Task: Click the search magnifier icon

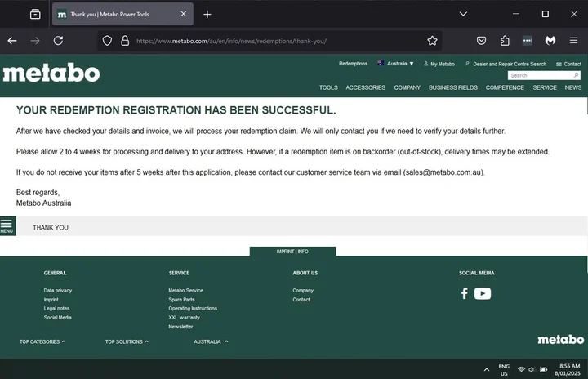Action: pyautogui.click(x=576, y=75)
